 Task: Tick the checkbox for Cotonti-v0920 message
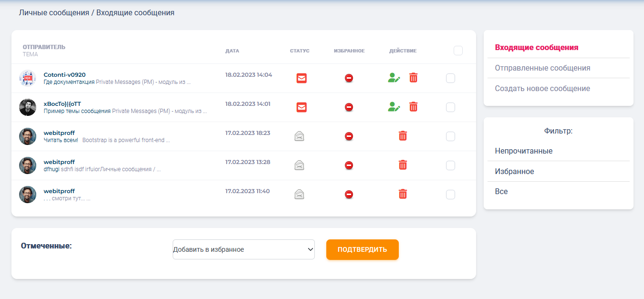pyautogui.click(x=450, y=78)
